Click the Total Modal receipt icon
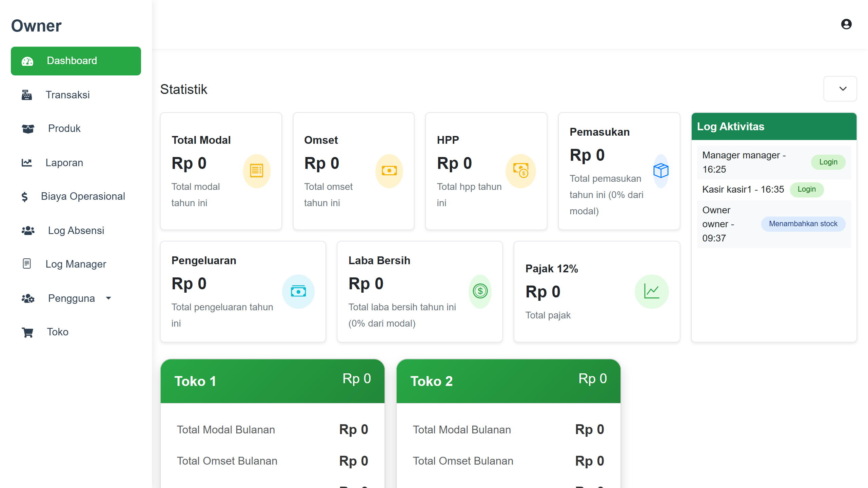Screen dimensions: 868x488 pos(257,171)
